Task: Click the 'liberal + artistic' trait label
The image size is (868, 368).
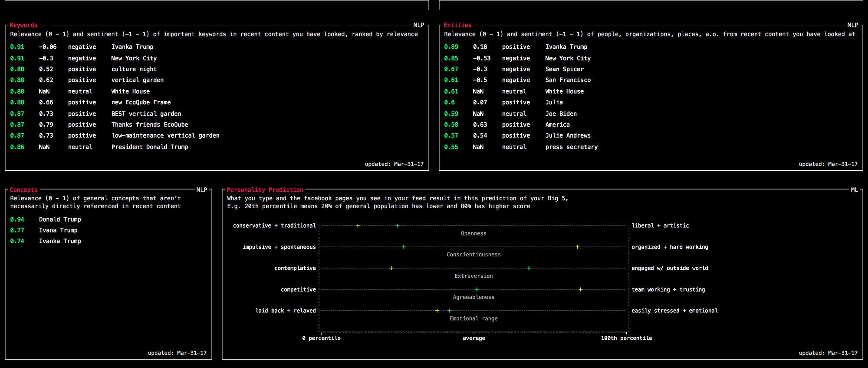Action: click(660, 225)
